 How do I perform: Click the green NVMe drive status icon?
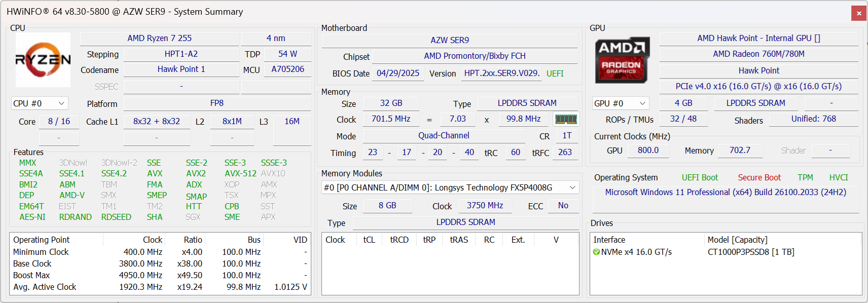coord(596,252)
